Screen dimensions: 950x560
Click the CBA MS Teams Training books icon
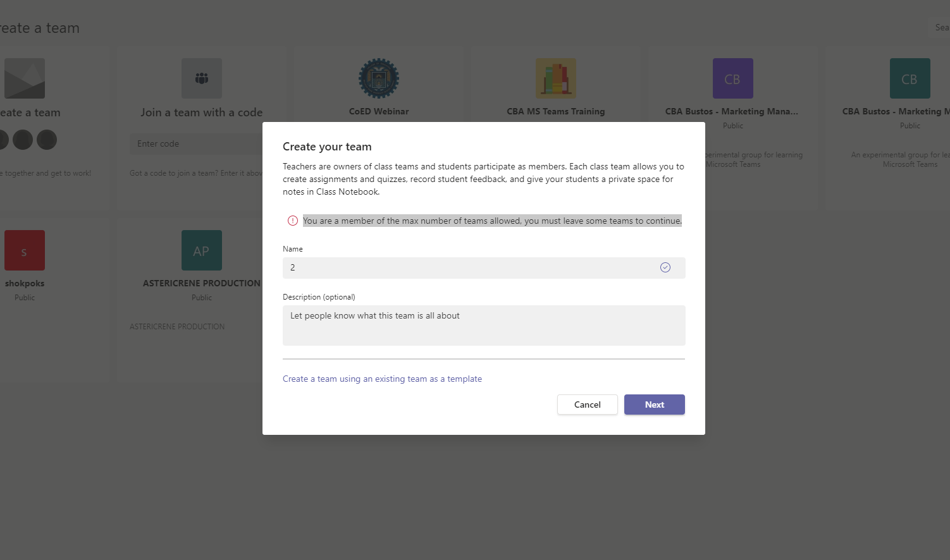tap(556, 78)
